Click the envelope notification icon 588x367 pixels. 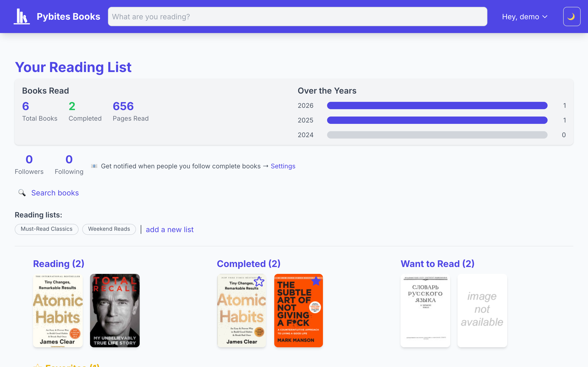[94, 166]
